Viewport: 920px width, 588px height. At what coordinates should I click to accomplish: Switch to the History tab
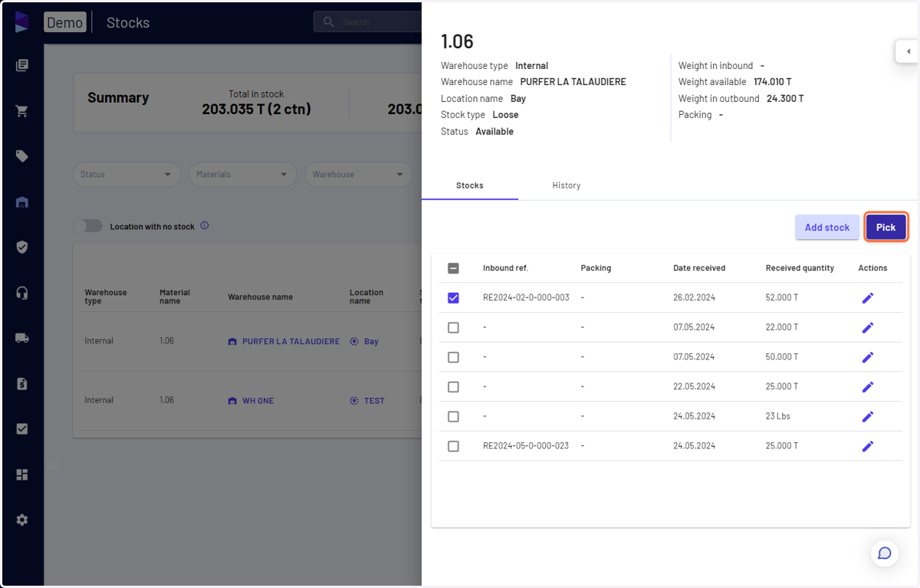pyautogui.click(x=567, y=186)
